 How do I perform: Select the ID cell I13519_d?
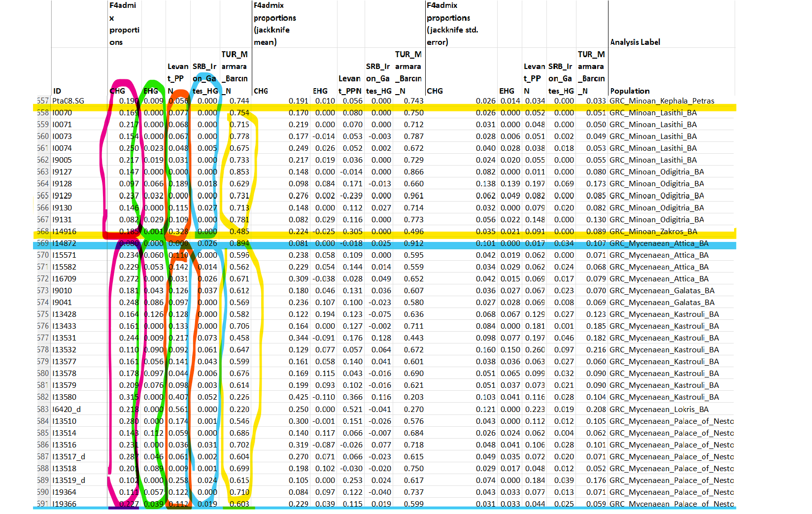pos(69,480)
